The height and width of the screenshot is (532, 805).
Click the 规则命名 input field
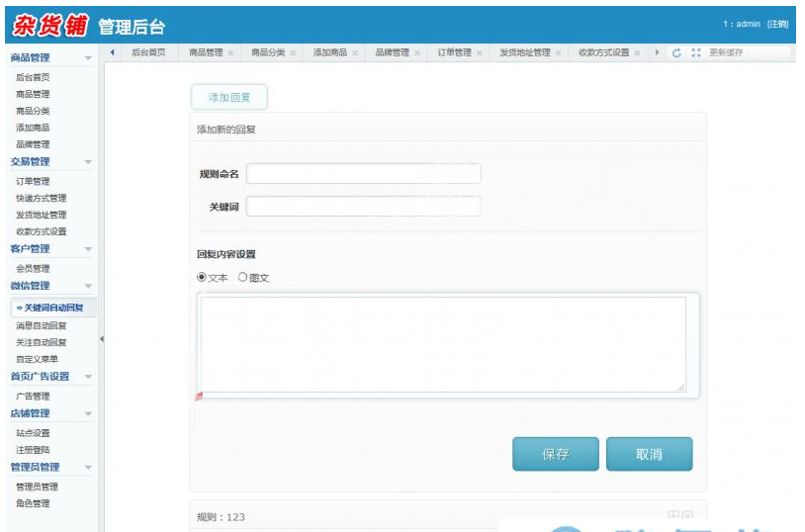pos(363,174)
